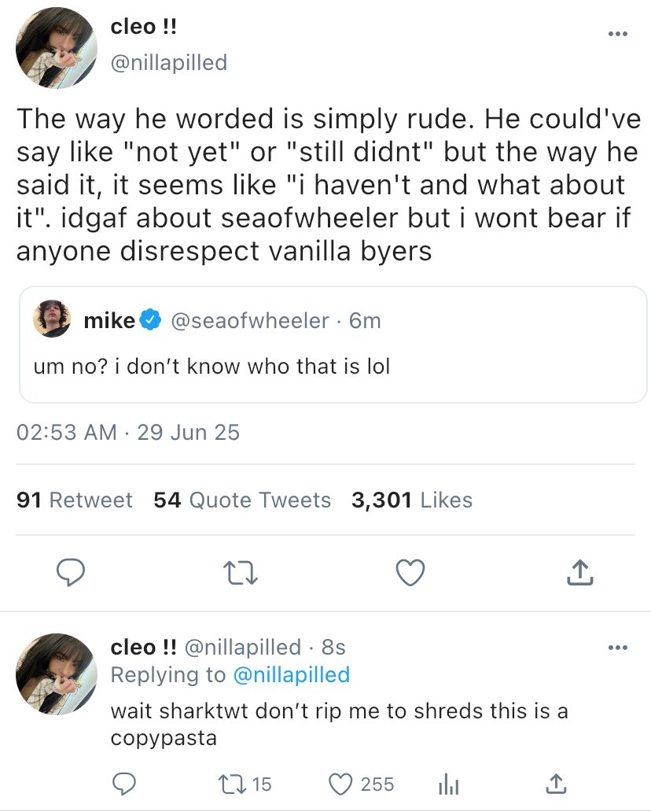
Task: View analytics of the reply tweet
Action: 447,784
